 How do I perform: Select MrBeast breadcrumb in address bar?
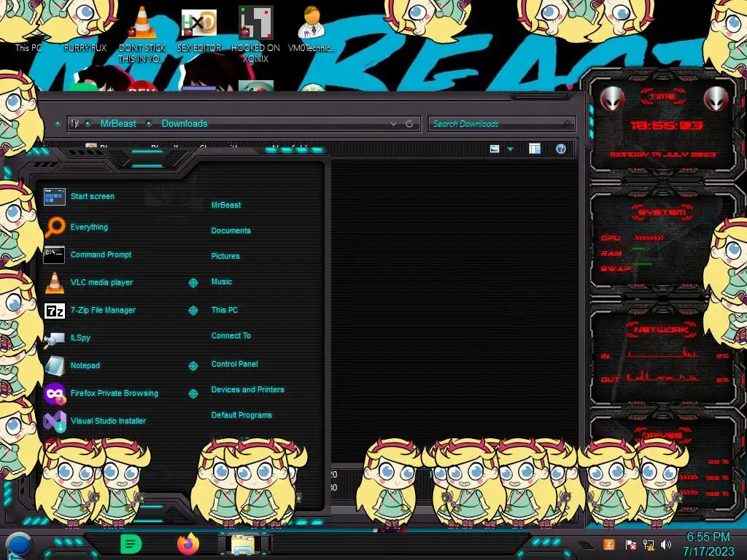point(118,123)
